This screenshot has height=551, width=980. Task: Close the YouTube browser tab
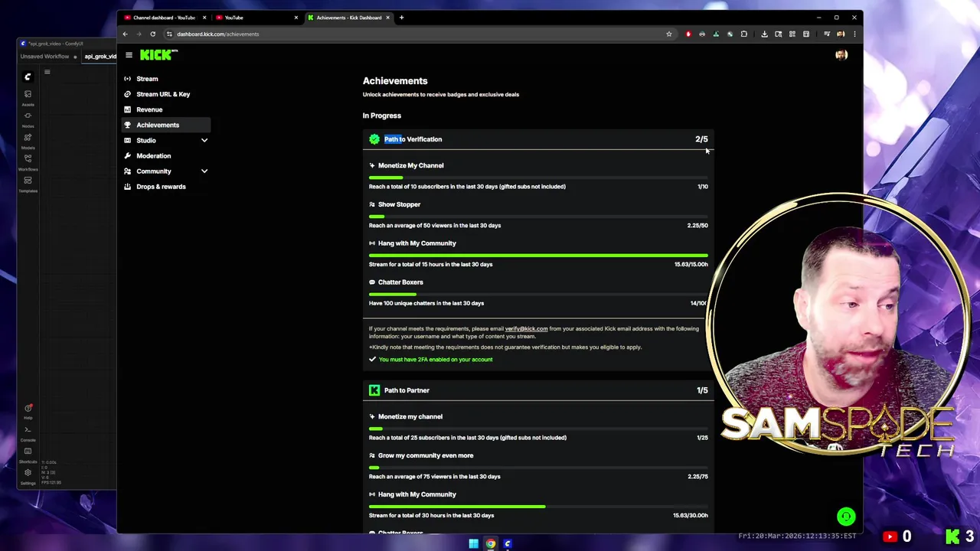296,18
